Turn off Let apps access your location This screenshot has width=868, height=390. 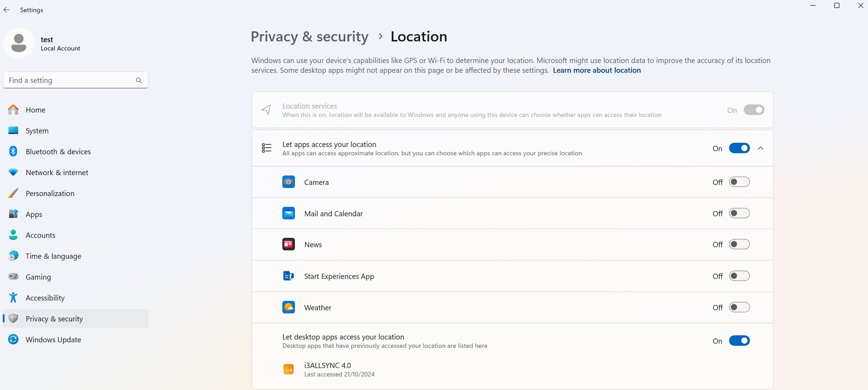739,148
